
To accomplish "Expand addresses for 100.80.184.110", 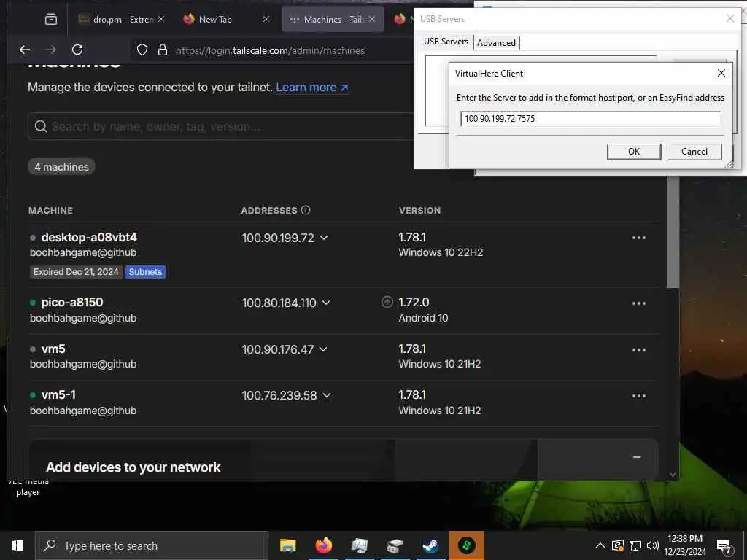I will click(x=326, y=303).
